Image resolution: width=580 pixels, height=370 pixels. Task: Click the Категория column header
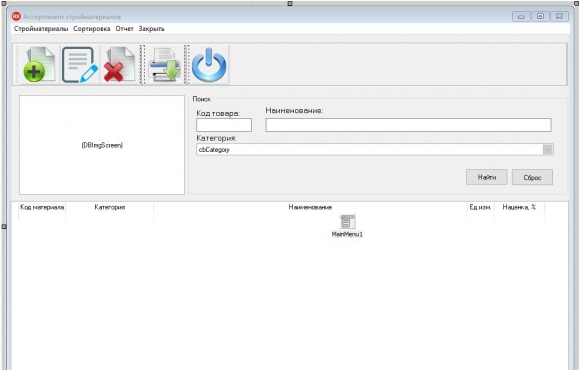pyautogui.click(x=109, y=207)
